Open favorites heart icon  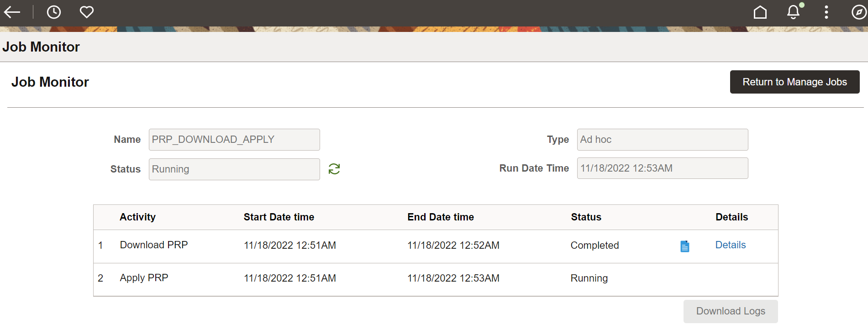point(87,12)
